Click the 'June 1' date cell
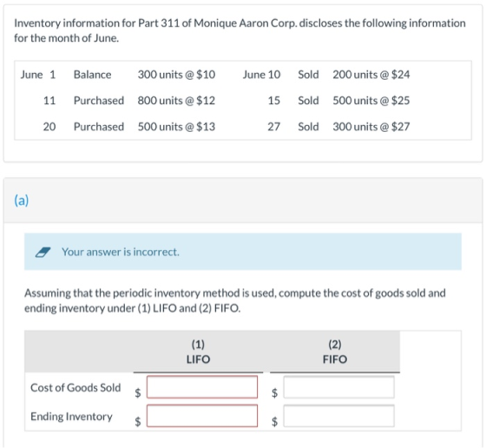The width and height of the screenshot is (486, 448). pyautogui.click(x=38, y=75)
